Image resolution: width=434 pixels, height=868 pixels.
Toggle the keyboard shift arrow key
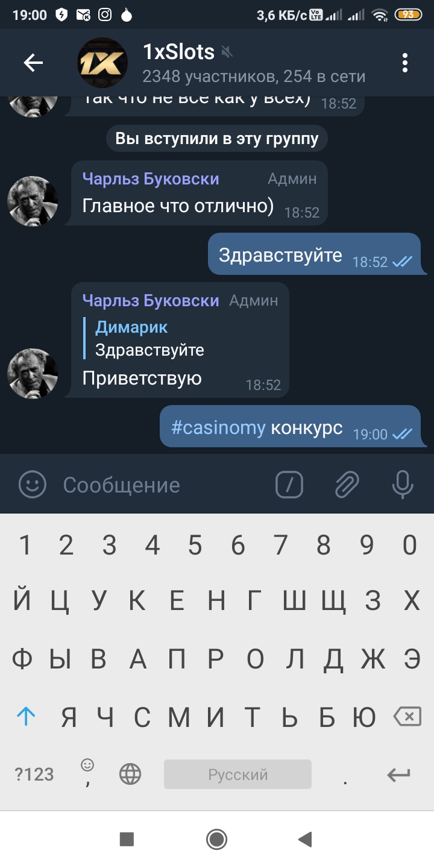tap(26, 716)
